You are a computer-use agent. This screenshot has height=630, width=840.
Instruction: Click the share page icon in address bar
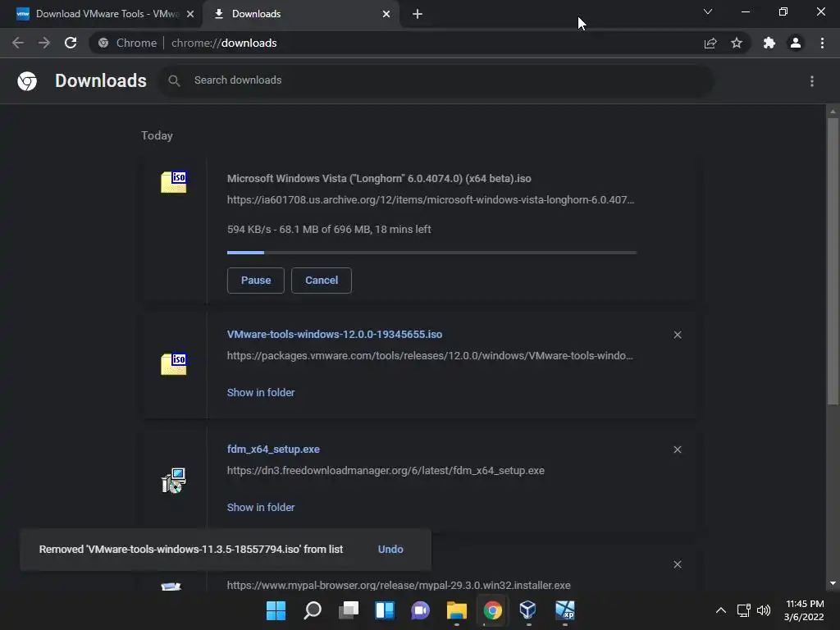click(x=710, y=43)
